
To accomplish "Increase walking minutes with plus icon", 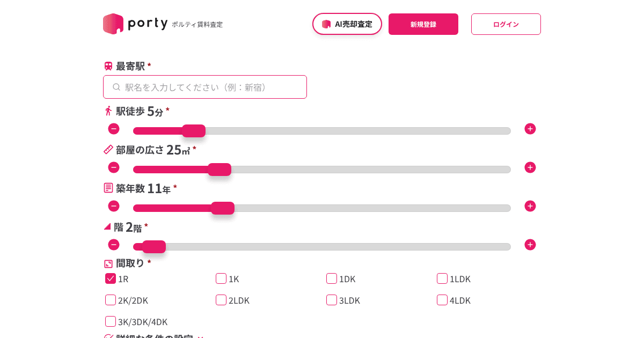I will [530, 129].
